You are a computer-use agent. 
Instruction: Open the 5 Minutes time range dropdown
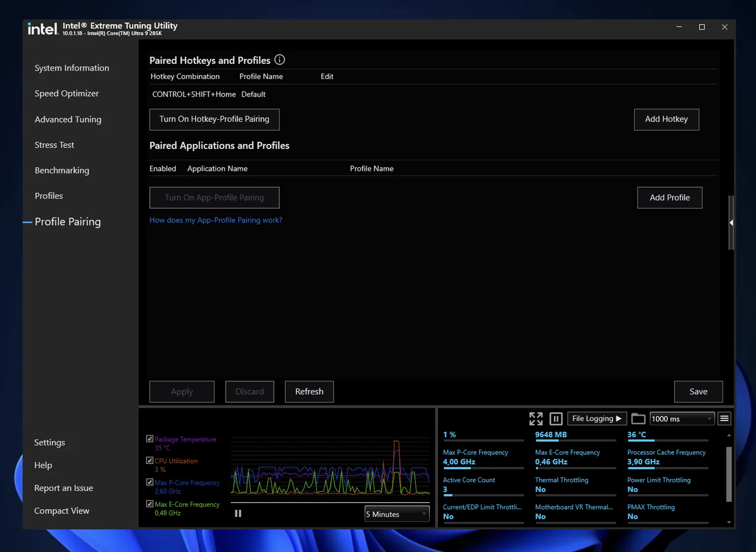point(397,514)
